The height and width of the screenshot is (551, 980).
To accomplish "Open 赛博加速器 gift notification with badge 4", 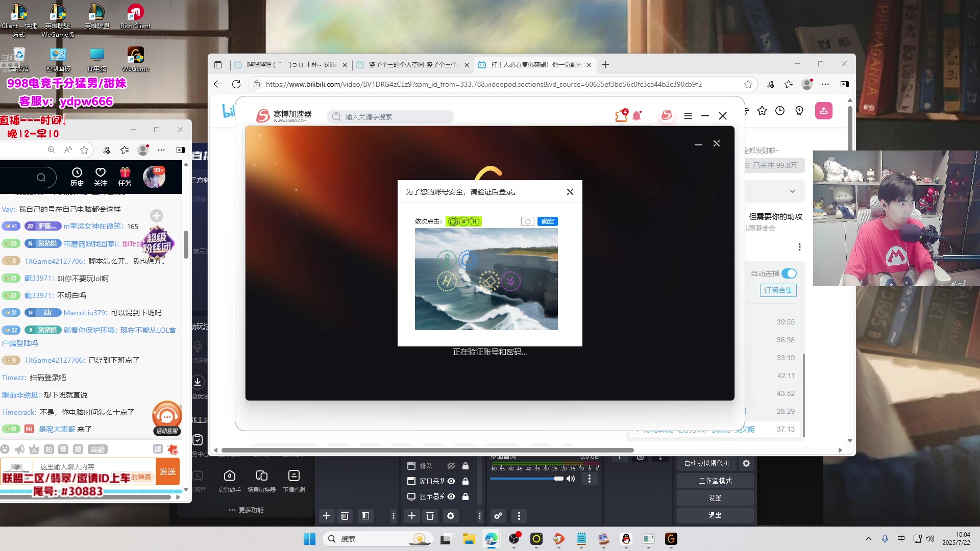I will point(621,116).
